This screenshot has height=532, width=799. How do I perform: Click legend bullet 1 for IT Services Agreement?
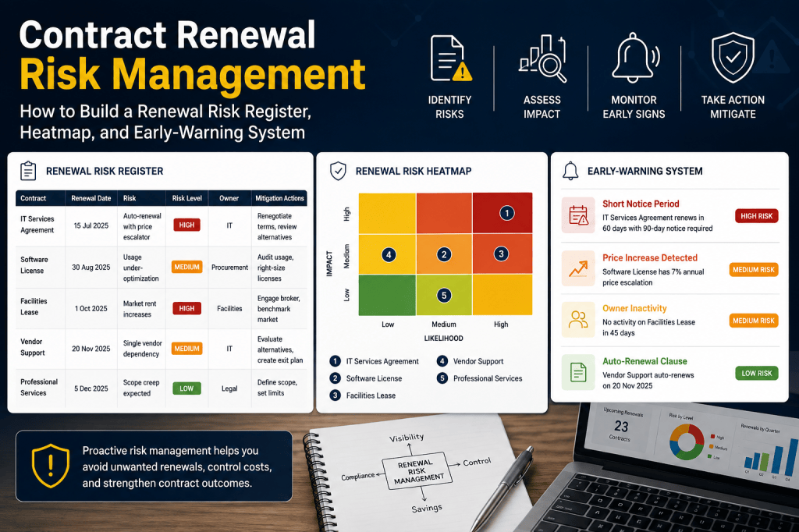pyautogui.click(x=335, y=361)
